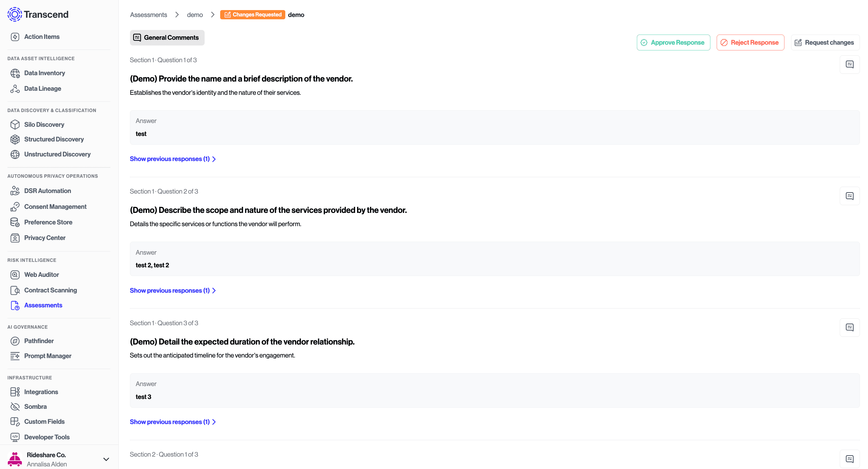Open DSR Automation menu item
This screenshot has width=868, height=469.
(x=48, y=191)
